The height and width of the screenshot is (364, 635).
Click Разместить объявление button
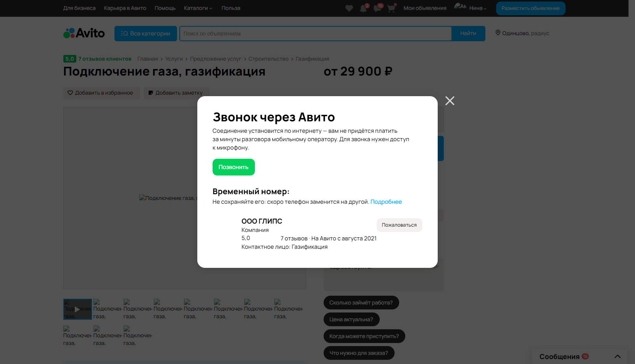(531, 8)
